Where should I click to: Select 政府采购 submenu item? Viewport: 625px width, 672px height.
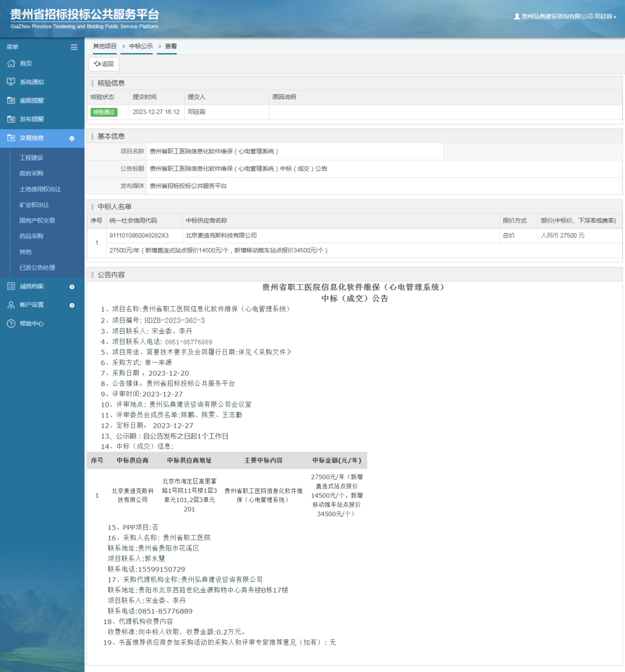(31, 173)
